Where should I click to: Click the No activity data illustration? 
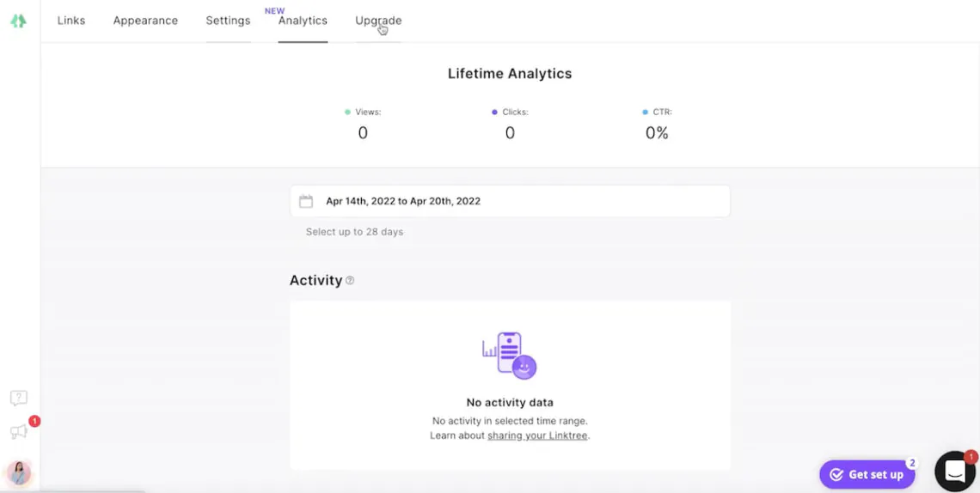point(510,356)
